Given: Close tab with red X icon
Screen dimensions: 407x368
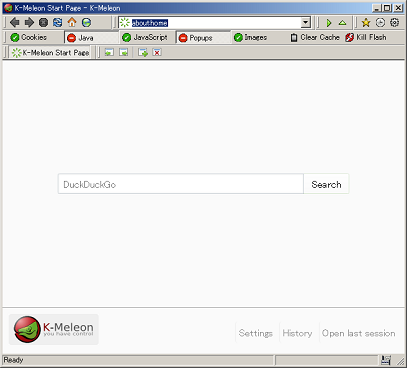Looking at the screenshot, I should 157,52.
